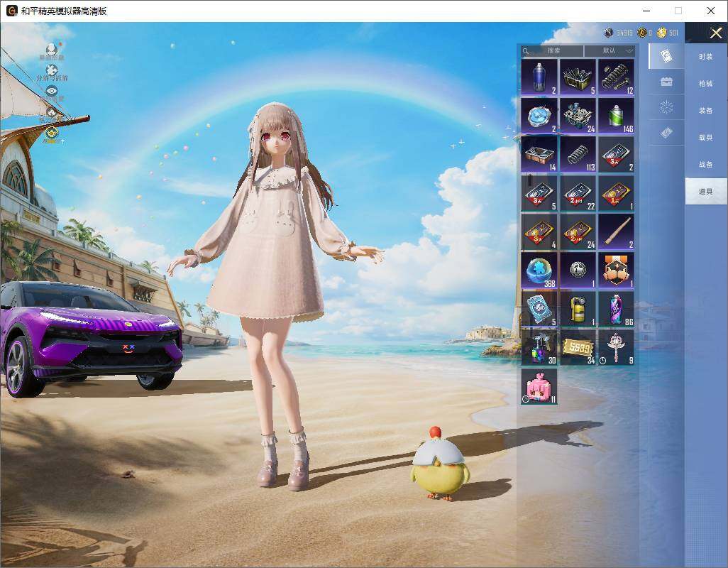Screen dimensions: 728x568
Task: Toggle the eye preview icon at left
Action: pyautogui.click(x=52, y=92)
